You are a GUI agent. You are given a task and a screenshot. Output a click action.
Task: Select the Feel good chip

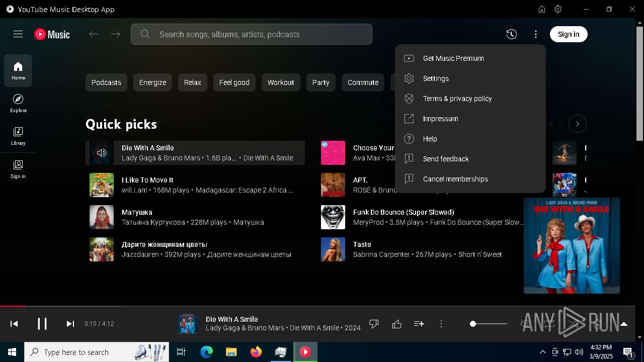[234, 82]
